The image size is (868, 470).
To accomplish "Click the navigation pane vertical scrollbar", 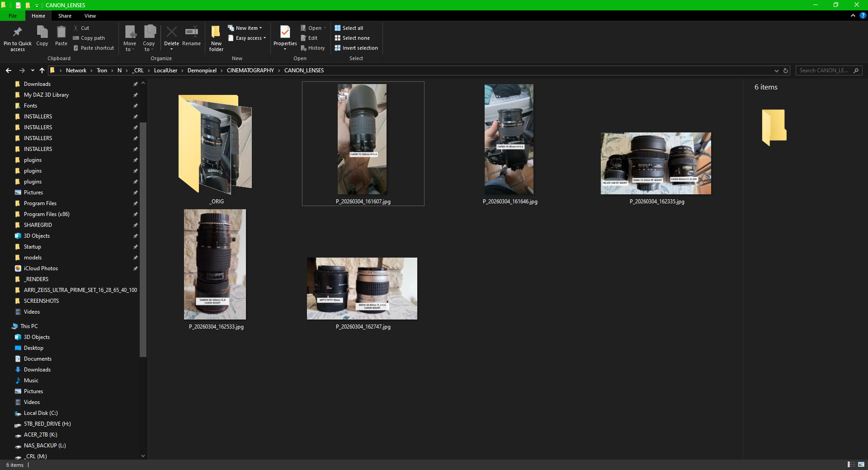I will (143, 240).
